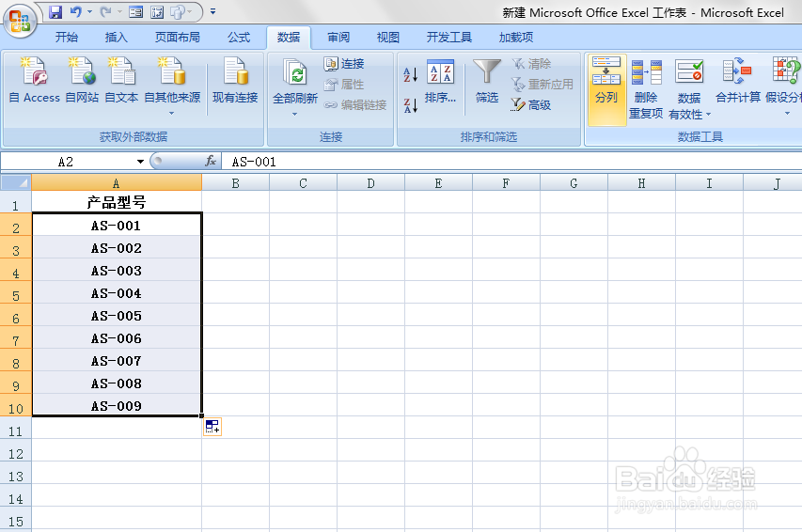Image resolution: width=802 pixels, height=532 pixels.
Task: Open the 视图 (View) tab
Action: 387,38
